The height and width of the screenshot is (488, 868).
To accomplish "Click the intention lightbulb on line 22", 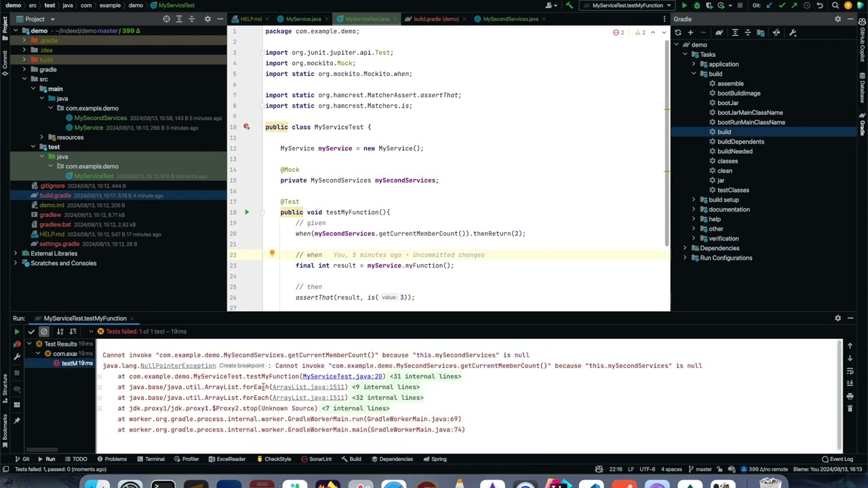I will [x=272, y=254].
